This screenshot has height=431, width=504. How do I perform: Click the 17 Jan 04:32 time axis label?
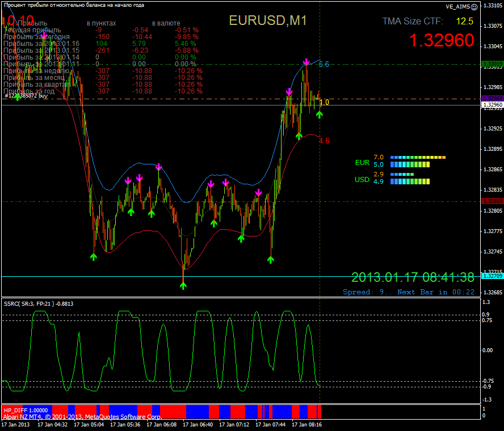(x=52, y=425)
